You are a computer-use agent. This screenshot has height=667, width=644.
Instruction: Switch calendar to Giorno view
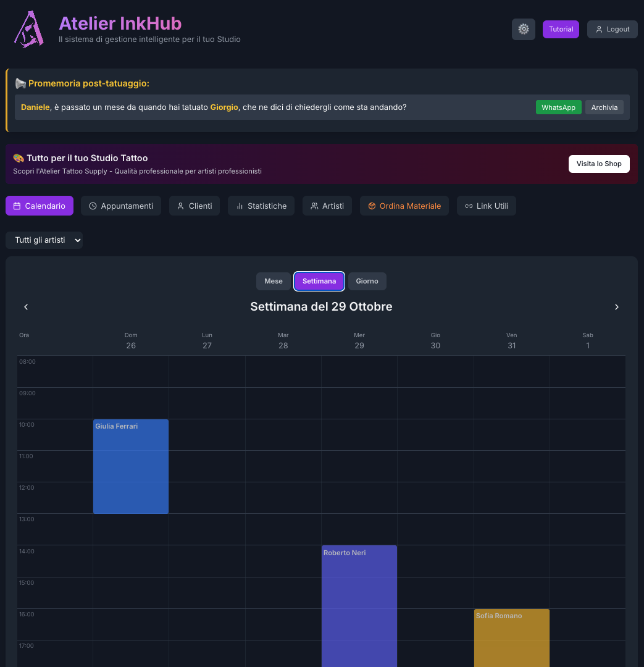coord(367,281)
